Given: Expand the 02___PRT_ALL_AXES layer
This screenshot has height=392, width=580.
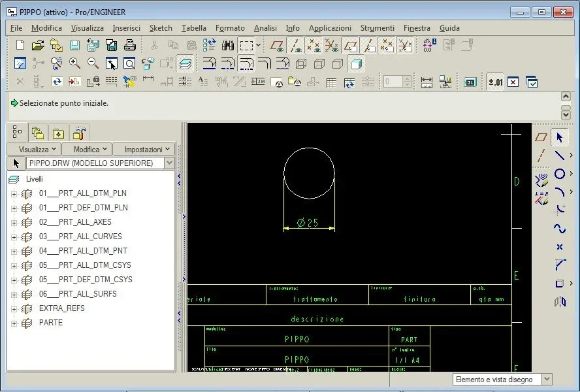Looking at the screenshot, I should (14, 223).
